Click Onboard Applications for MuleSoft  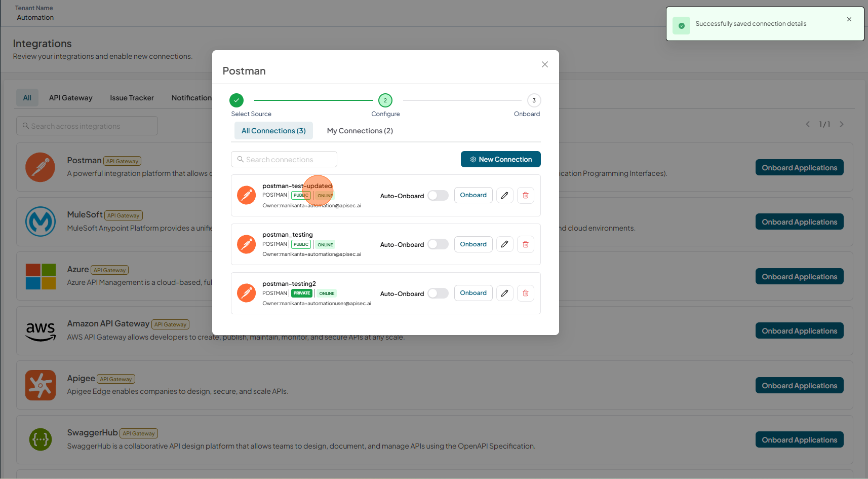click(800, 222)
